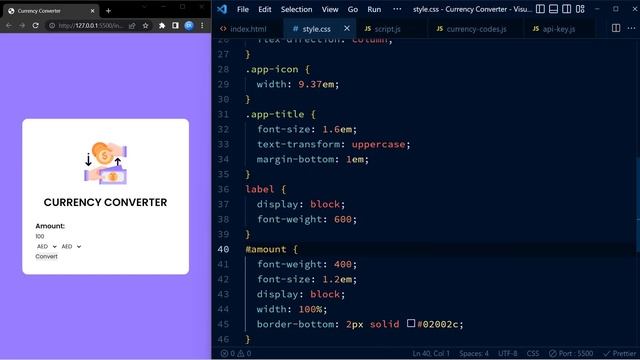
Task: Click the VS Code logo icon
Action: click(x=222, y=9)
